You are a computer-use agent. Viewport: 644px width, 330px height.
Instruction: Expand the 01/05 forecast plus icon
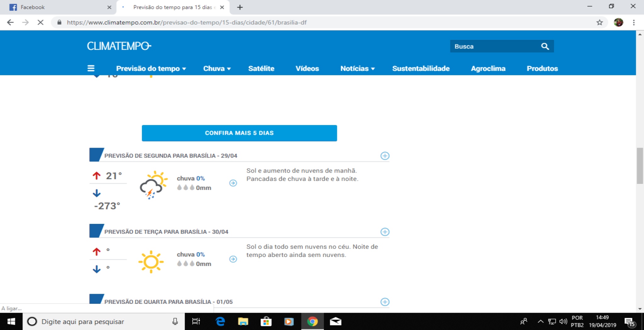(x=385, y=302)
